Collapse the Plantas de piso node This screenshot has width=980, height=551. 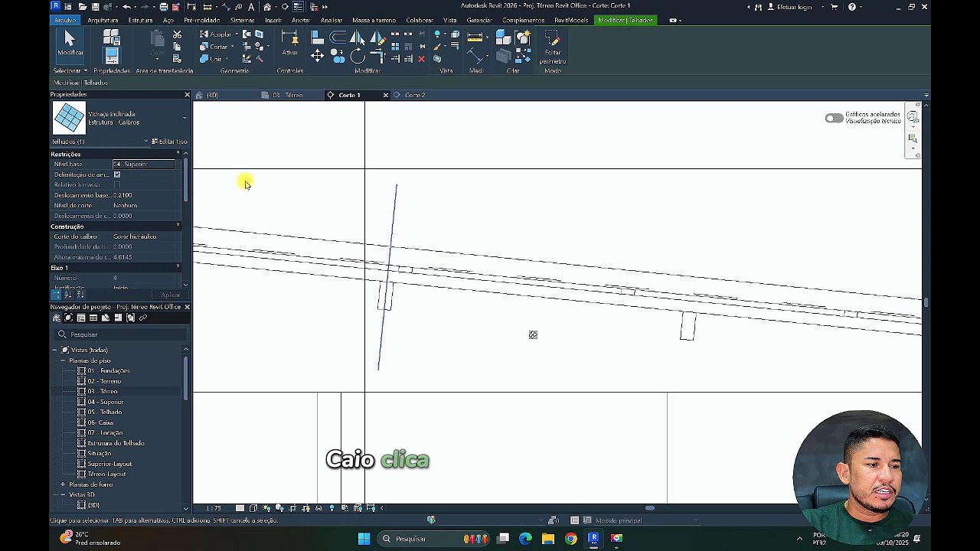point(63,360)
